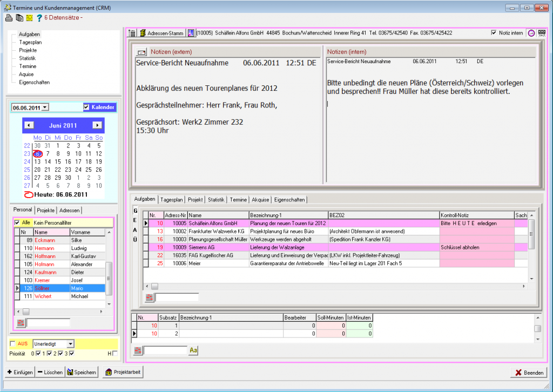Click into the Notizen (extern) text area
The height and width of the screenshot is (392, 553).
pyautogui.click(x=228, y=120)
